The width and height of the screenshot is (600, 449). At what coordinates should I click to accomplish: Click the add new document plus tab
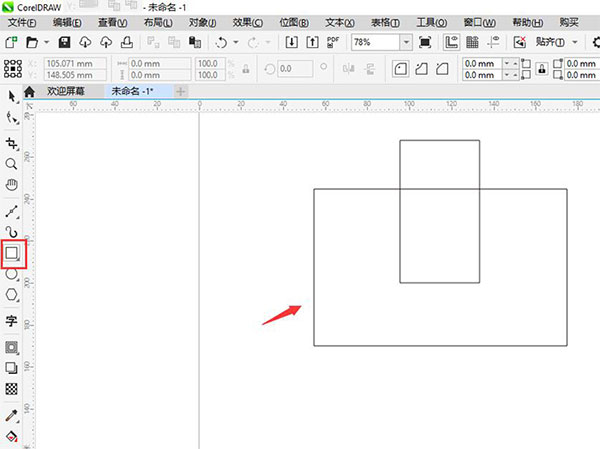[x=181, y=91]
